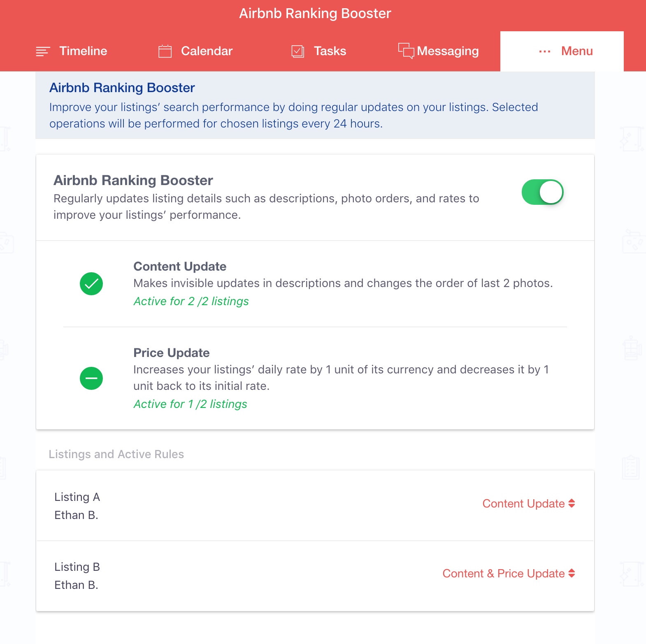Click the three-dots Menu icon
Screen dimensions: 646x644
(545, 51)
